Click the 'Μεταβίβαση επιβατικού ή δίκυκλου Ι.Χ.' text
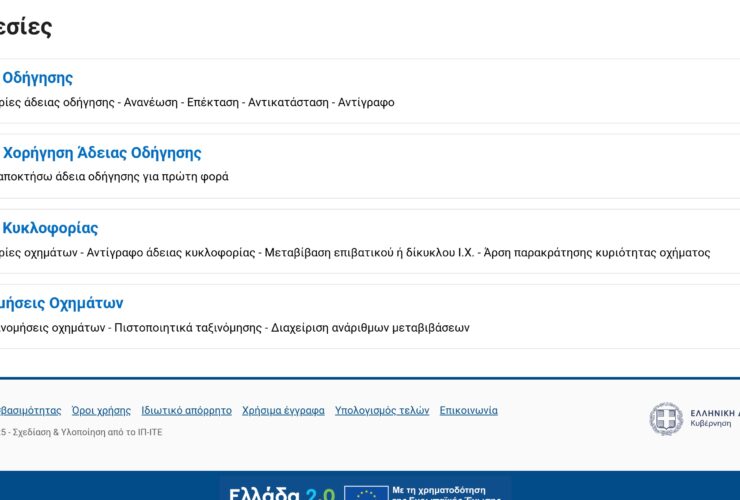The width and height of the screenshot is (740, 500). 369,253
